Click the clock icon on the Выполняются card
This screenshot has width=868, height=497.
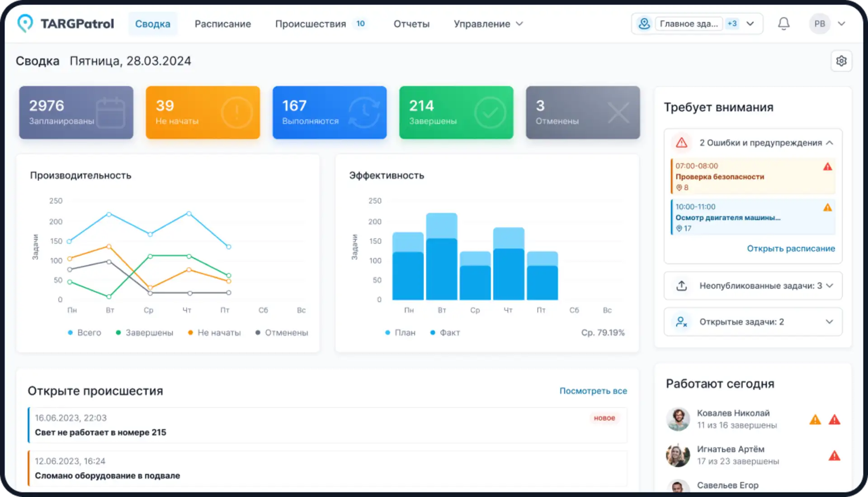tap(364, 113)
